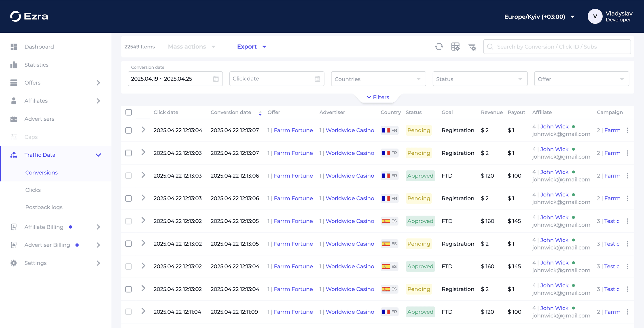This screenshot has width=644, height=328.
Task: Click the Affiliates person icon
Action: tap(14, 101)
